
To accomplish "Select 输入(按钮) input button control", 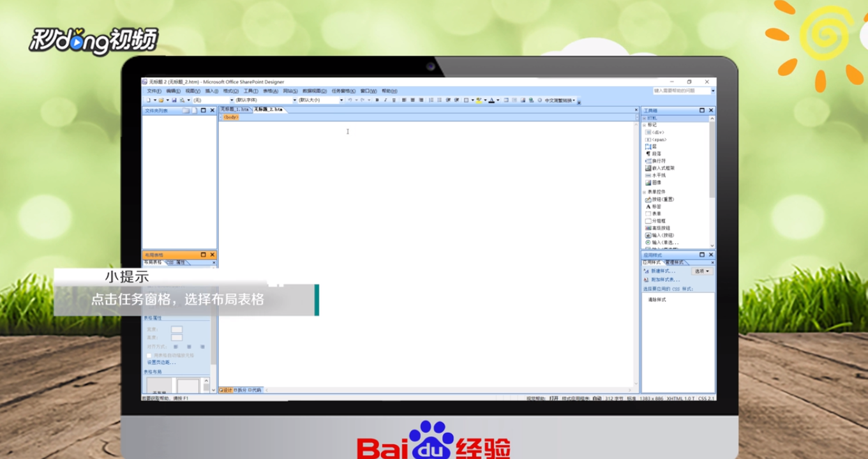I will click(659, 235).
